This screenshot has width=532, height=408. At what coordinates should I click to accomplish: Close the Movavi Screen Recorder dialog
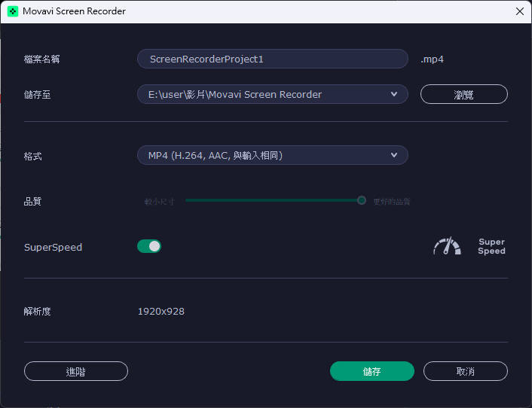point(520,11)
